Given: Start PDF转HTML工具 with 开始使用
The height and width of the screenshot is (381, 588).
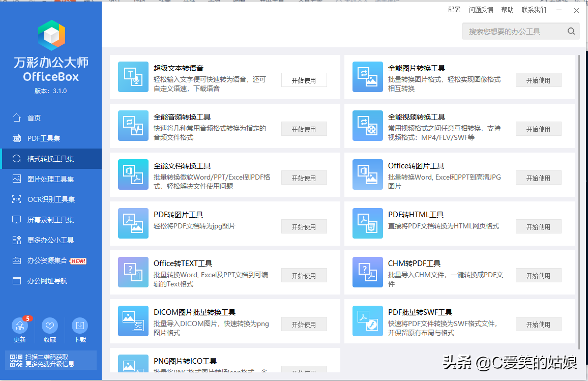Looking at the screenshot, I should (539, 227).
